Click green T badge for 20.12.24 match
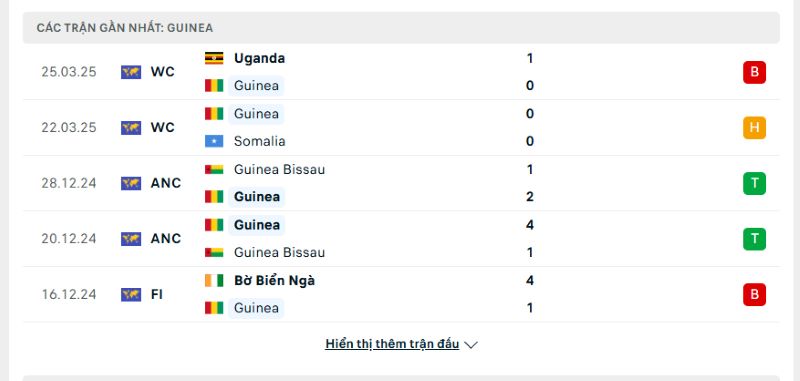Image resolution: width=800 pixels, height=381 pixels. coord(754,239)
